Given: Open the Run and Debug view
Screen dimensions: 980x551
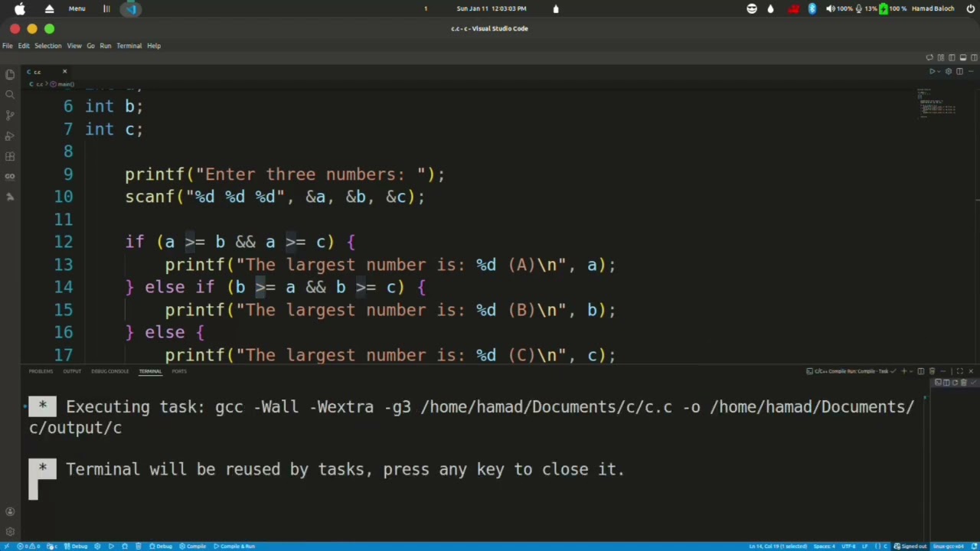Looking at the screenshot, I should tap(10, 135).
